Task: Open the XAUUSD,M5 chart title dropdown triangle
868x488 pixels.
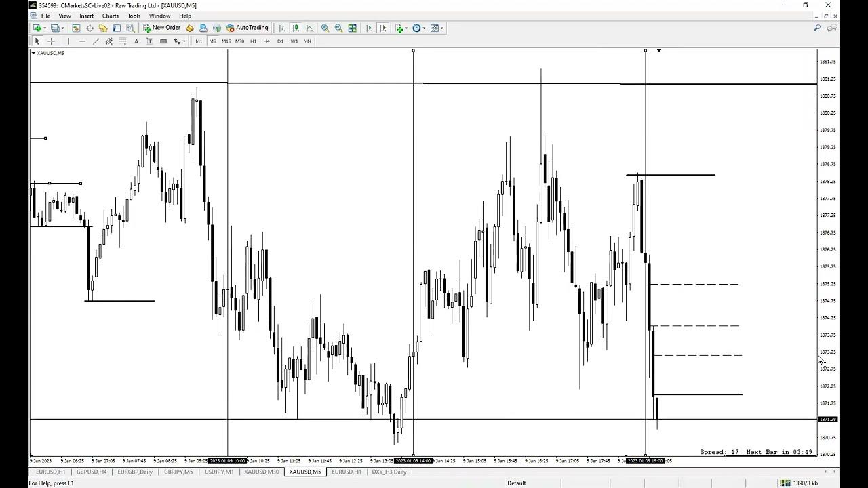Action: point(33,53)
